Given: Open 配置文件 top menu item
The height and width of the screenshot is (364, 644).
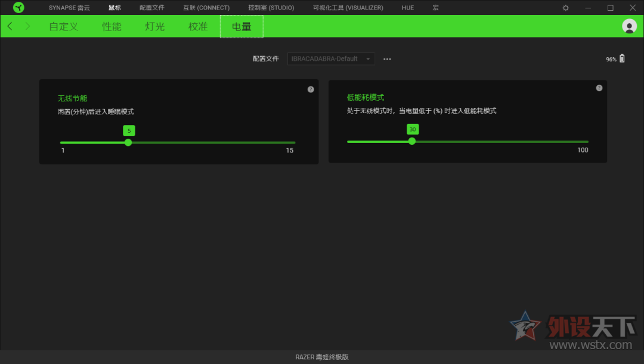Looking at the screenshot, I should click(x=152, y=8).
